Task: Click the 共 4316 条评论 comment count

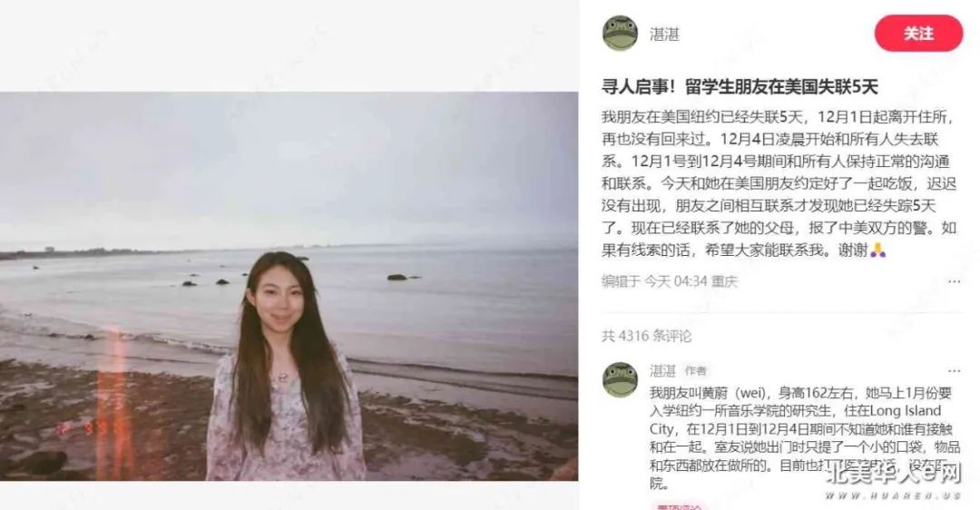Action: 646,336
